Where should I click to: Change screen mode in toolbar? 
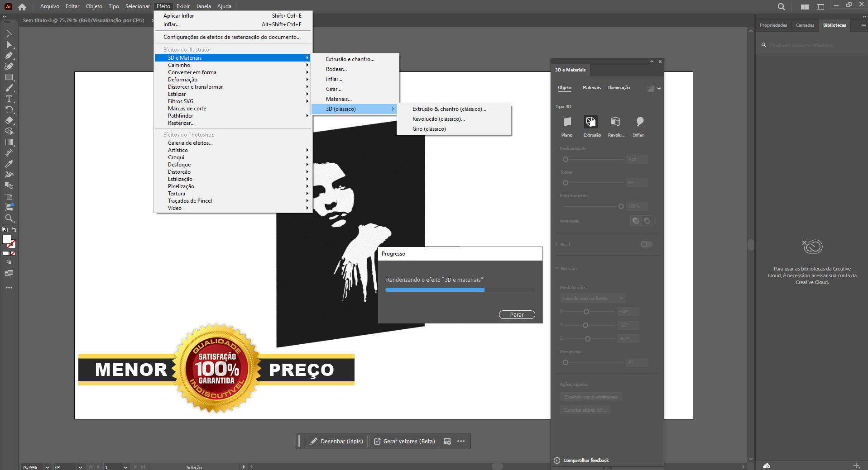tap(9, 273)
